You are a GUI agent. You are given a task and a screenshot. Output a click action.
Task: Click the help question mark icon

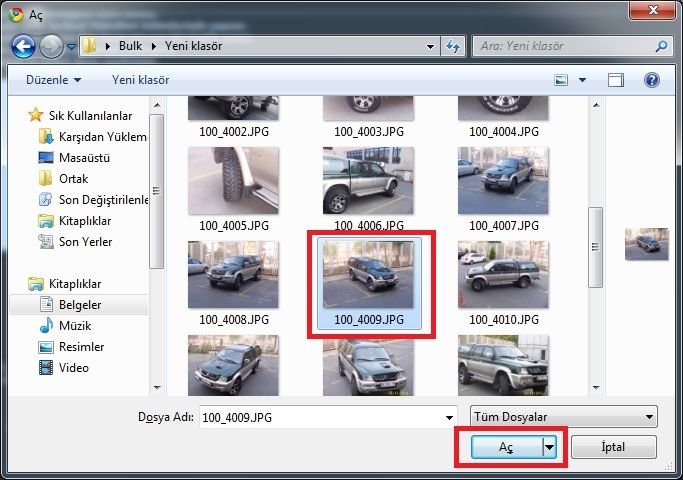click(651, 79)
